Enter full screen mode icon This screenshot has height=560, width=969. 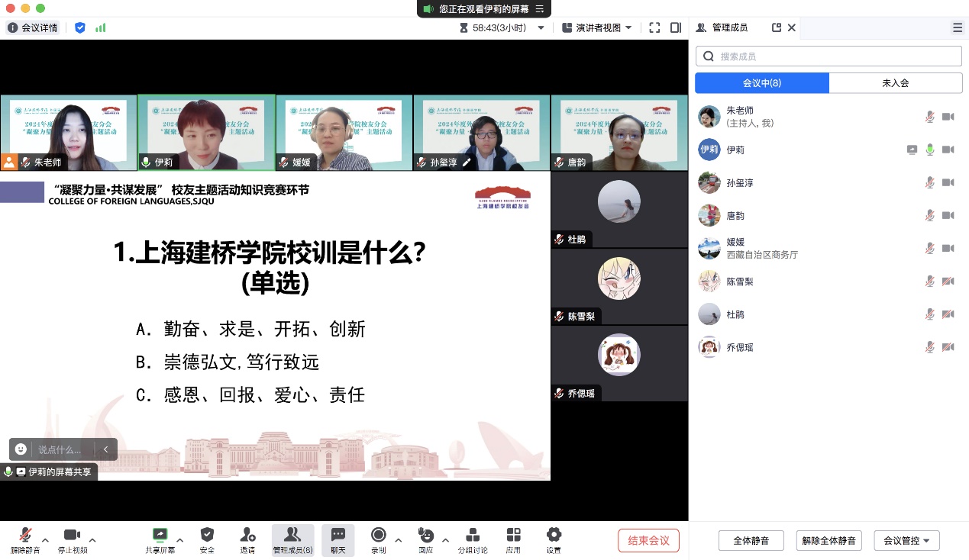[654, 27]
